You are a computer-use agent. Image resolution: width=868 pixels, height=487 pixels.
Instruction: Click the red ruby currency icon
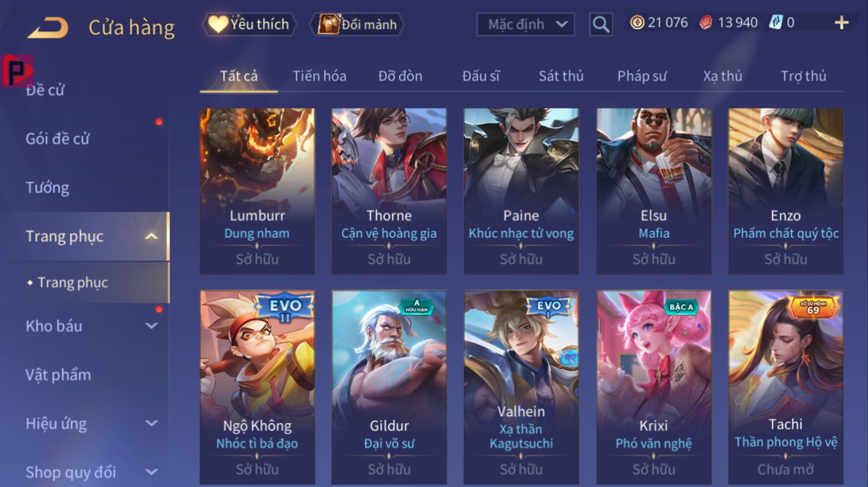pos(706,22)
